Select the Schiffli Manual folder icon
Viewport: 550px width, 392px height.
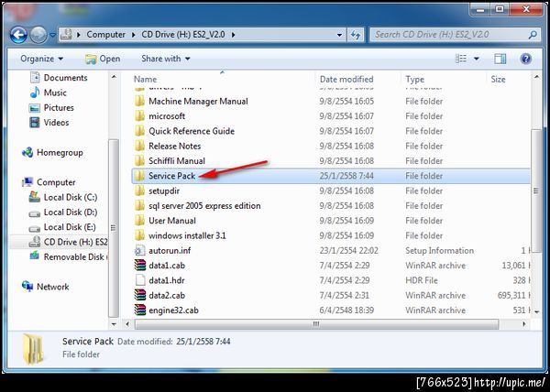point(139,161)
